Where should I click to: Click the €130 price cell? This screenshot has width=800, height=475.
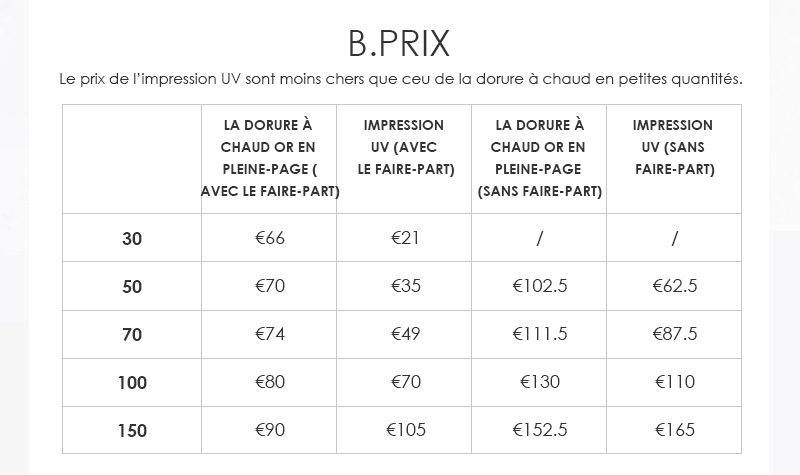pyautogui.click(x=540, y=382)
